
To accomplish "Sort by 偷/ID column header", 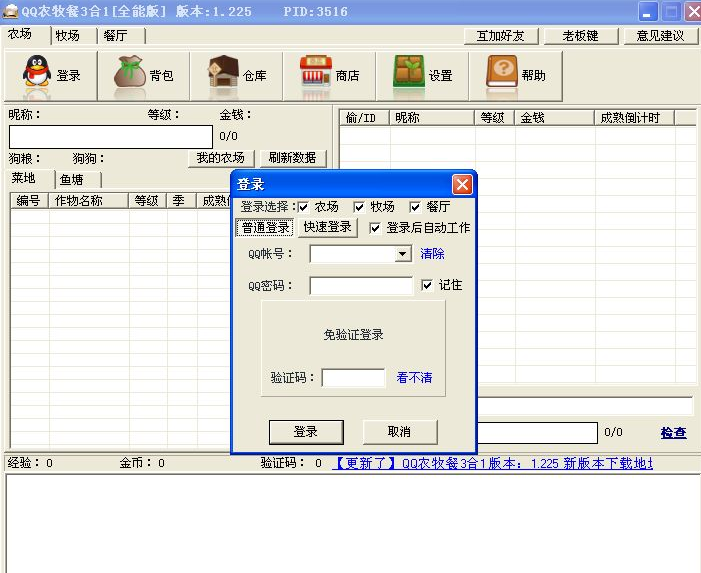I will (364, 118).
